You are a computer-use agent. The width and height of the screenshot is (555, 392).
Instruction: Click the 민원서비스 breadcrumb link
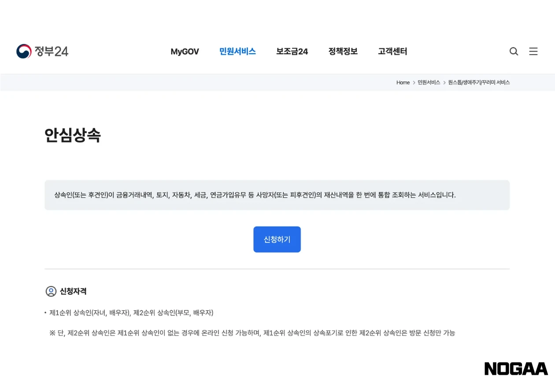(x=428, y=82)
